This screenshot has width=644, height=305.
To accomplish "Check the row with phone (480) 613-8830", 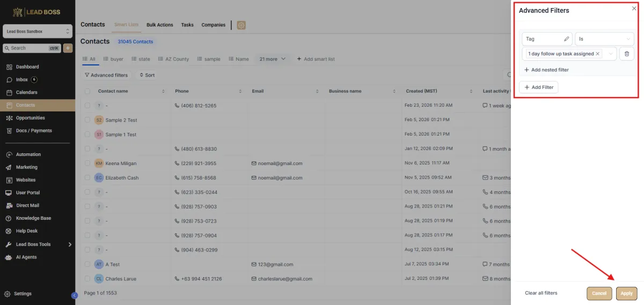I will click(87, 149).
